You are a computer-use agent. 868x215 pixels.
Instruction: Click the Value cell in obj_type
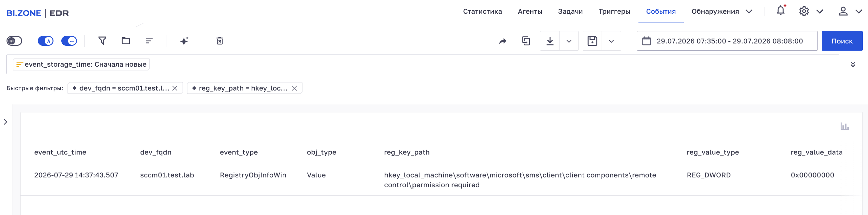(316, 175)
